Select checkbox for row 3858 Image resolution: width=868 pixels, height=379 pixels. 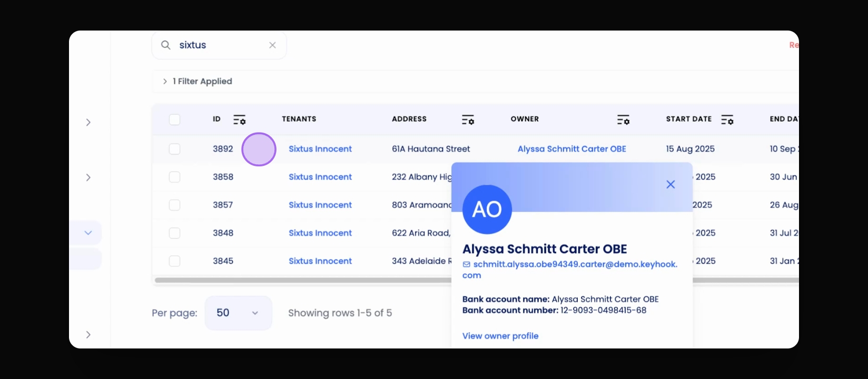(174, 177)
